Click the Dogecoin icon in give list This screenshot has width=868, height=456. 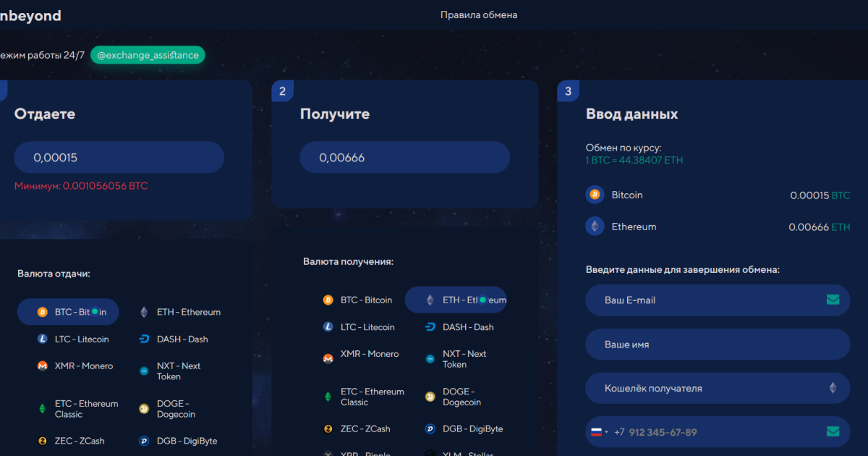tap(143, 409)
